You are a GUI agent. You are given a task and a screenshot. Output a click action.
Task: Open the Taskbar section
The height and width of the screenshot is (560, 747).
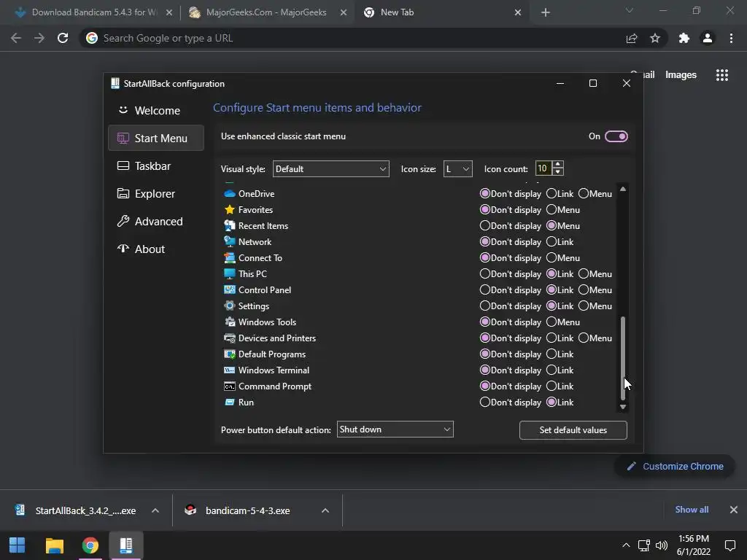tap(156, 166)
